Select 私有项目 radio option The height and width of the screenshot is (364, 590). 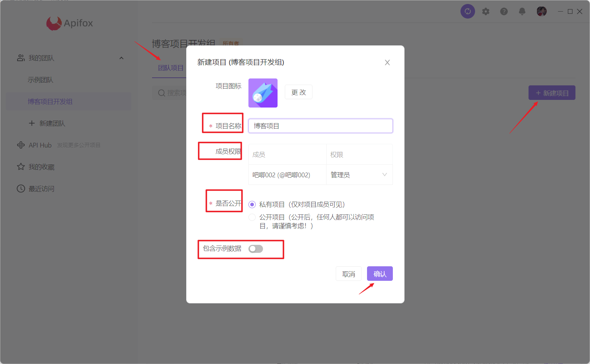point(252,205)
